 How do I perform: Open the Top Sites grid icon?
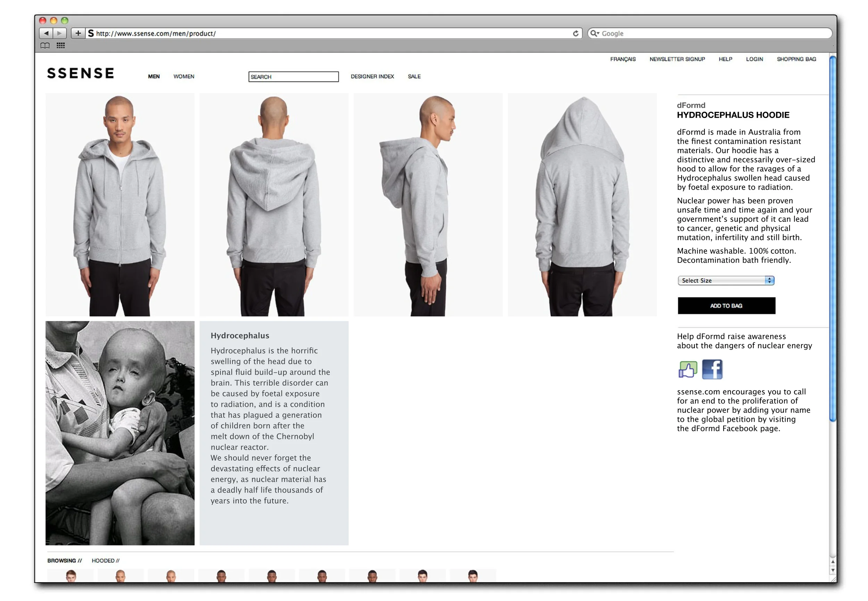click(61, 45)
